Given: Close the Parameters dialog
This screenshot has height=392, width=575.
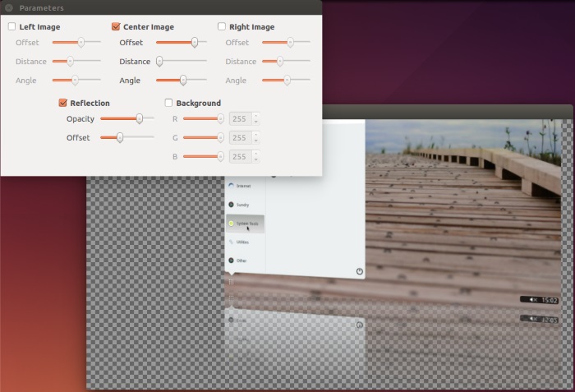Looking at the screenshot, I should pyautogui.click(x=9, y=8).
